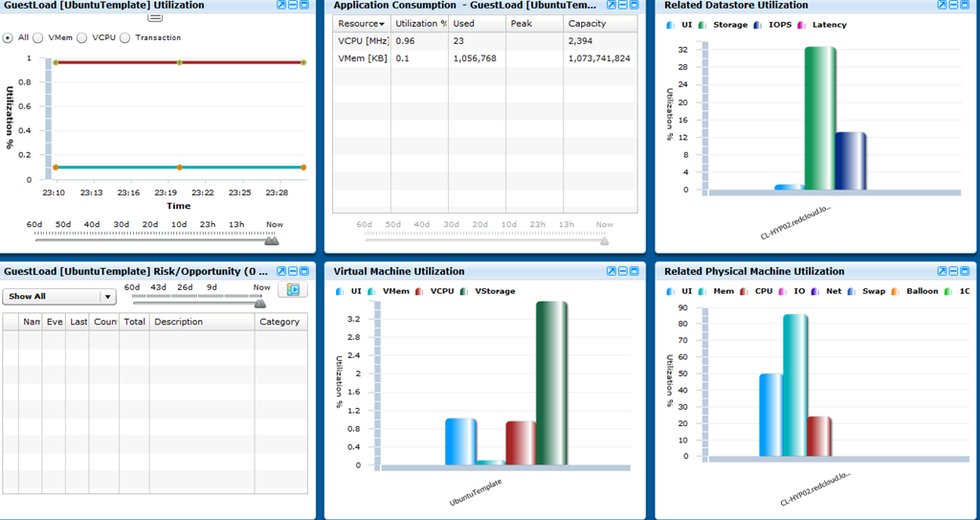
Task: Minimize the Application Consumption panel
Action: [x=622, y=5]
